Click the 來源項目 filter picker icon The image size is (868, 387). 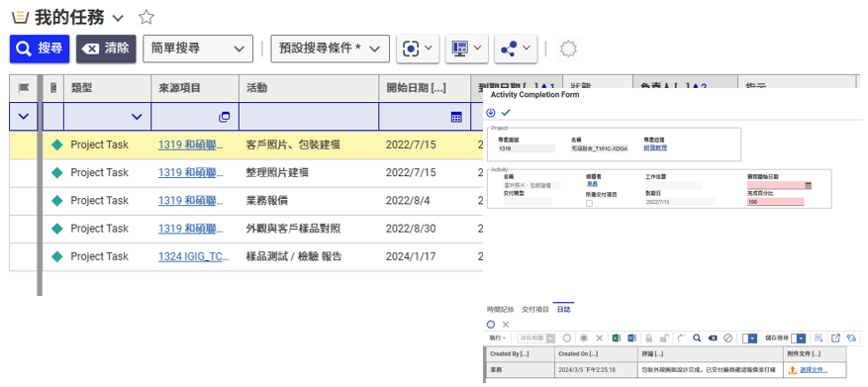(x=225, y=117)
